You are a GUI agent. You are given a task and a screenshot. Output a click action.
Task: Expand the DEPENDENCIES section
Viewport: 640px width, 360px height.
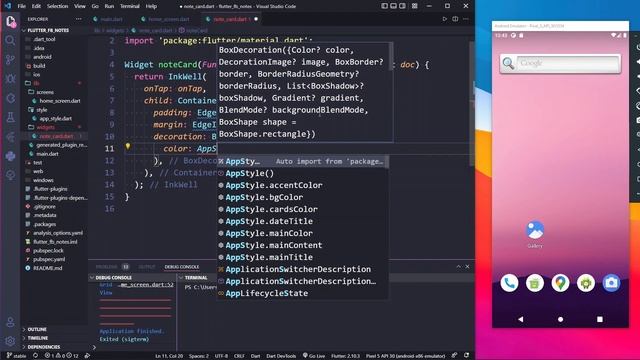click(44, 347)
